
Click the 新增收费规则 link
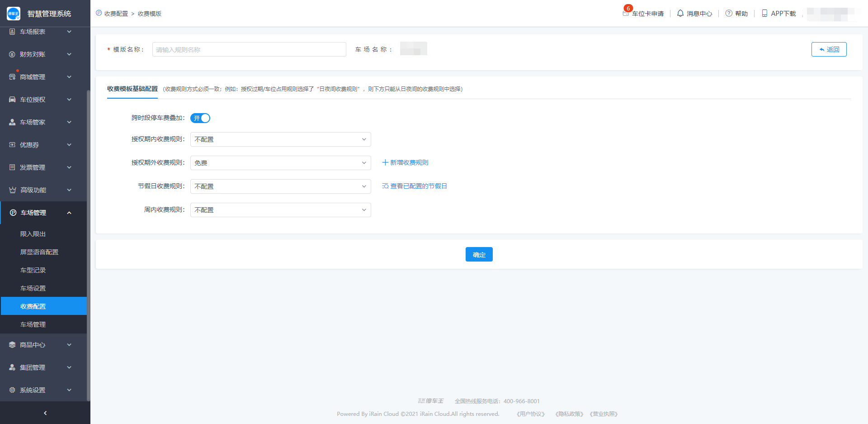[409, 162]
